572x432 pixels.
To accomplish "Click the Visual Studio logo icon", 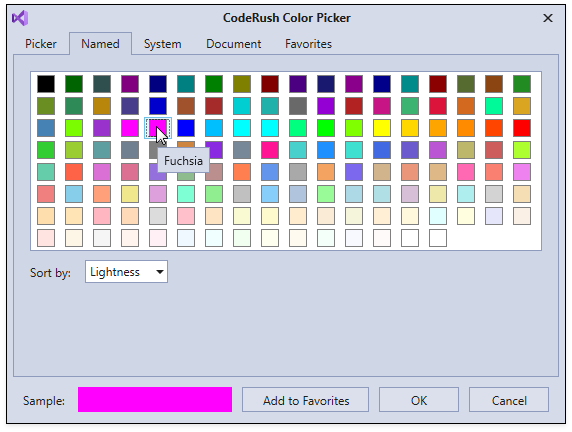I will coord(20,18).
